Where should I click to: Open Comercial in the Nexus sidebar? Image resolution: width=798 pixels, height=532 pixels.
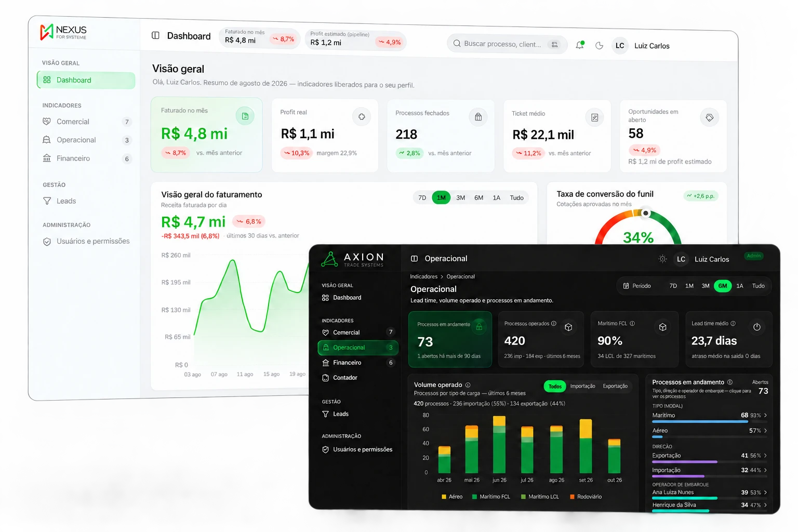tap(86, 122)
